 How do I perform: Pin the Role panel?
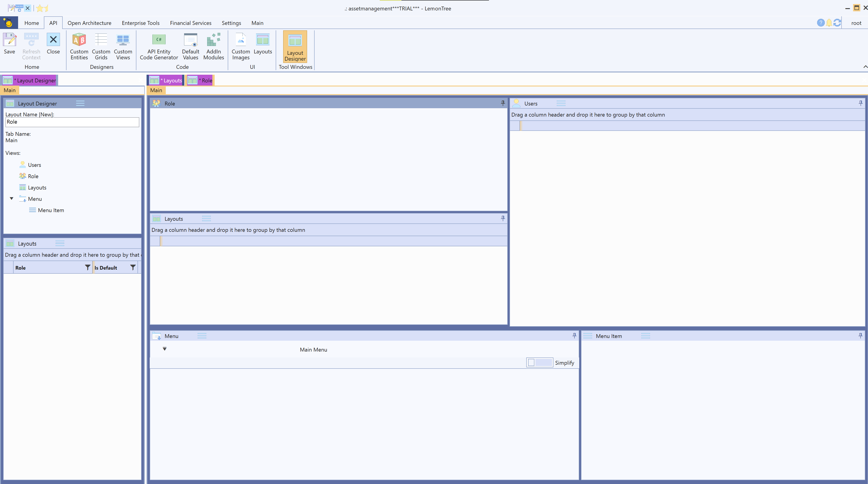tap(503, 103)
